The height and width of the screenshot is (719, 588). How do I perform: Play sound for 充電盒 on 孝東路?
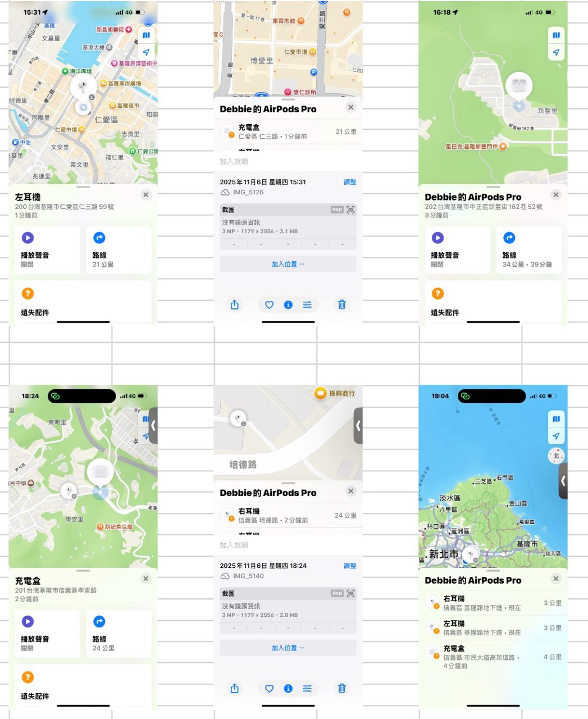click(44, 634)
